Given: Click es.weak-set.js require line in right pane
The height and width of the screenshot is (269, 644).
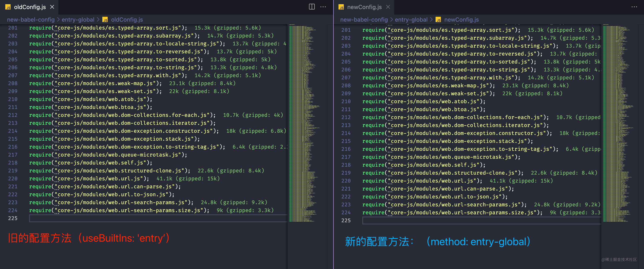Looking at the screenshot, I should (x=429, y=93).
